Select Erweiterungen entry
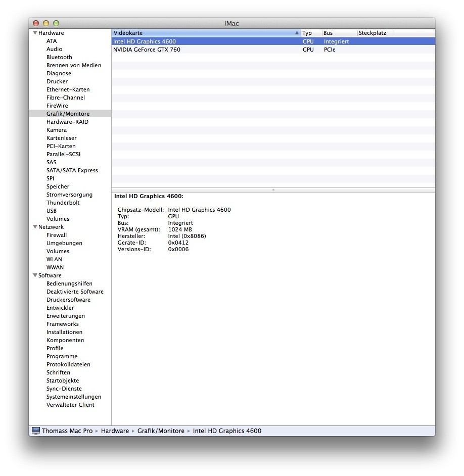This screenshot has width=464, height=476. (x=66, y=316)
